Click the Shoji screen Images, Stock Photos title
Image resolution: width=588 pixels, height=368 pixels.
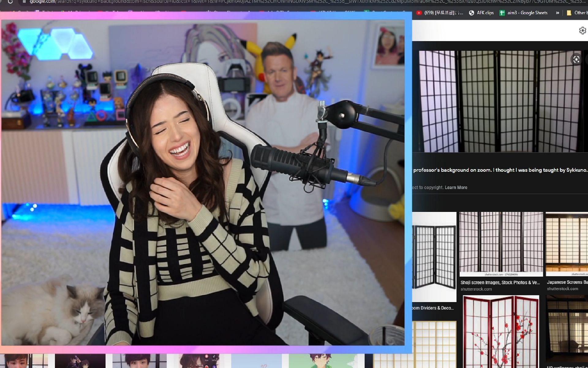(x=500, y=282)
